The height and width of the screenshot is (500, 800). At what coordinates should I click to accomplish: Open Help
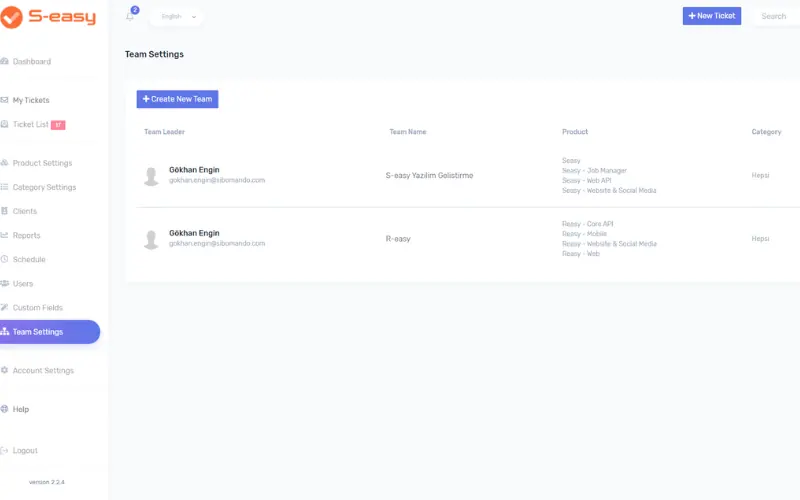[21, 409]
